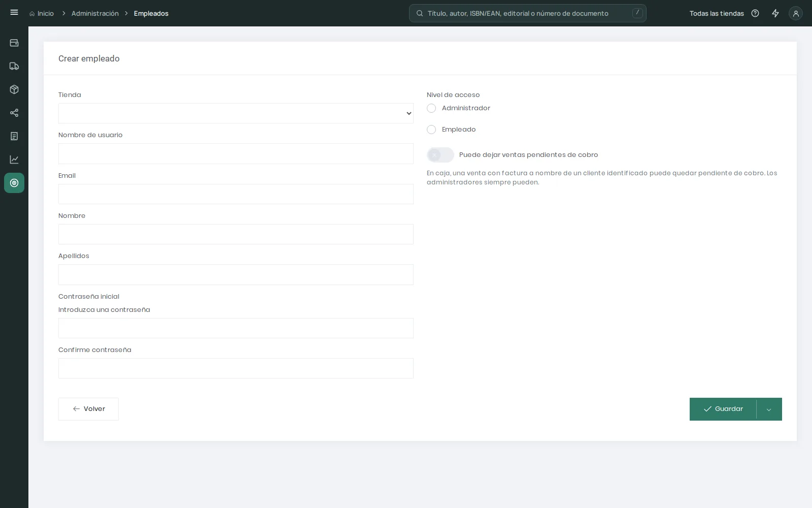The height and width of the screenshot is (508, 812).
Task: Open the hamburger menu icon
Action: click(14, 13)
